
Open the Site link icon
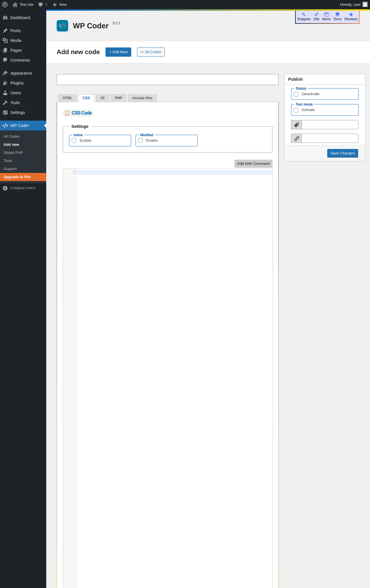click(x=316, y=14)
